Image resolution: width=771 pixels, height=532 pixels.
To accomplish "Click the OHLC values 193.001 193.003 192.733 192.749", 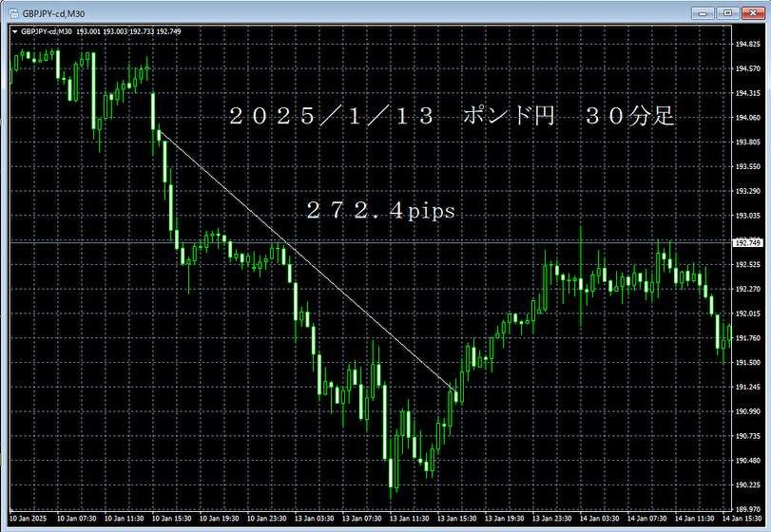I will coord(129,31).
